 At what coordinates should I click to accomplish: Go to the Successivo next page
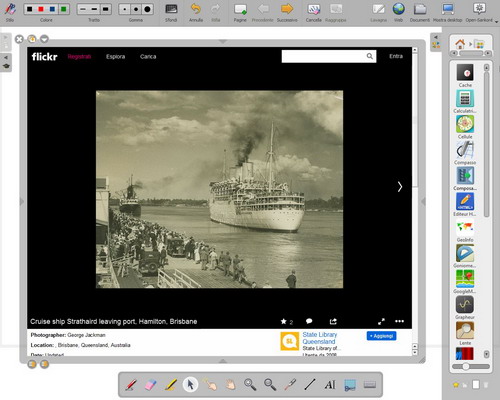[287, 9]
